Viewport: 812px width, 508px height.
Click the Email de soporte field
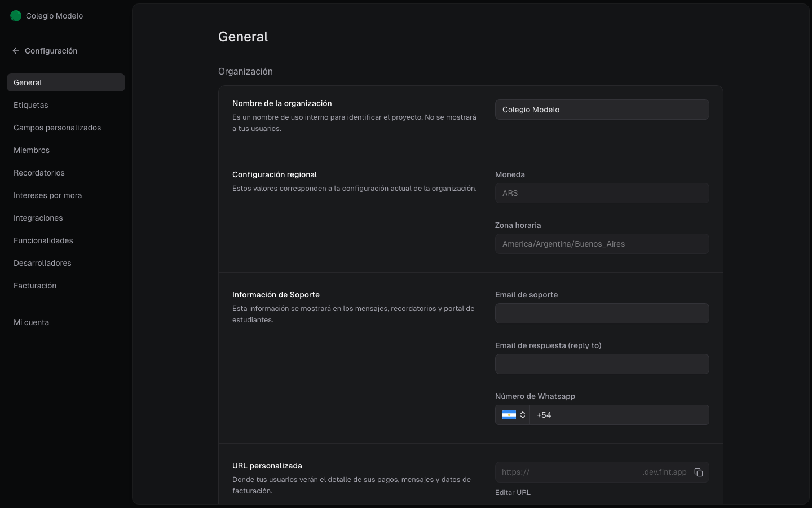[602, 313]
